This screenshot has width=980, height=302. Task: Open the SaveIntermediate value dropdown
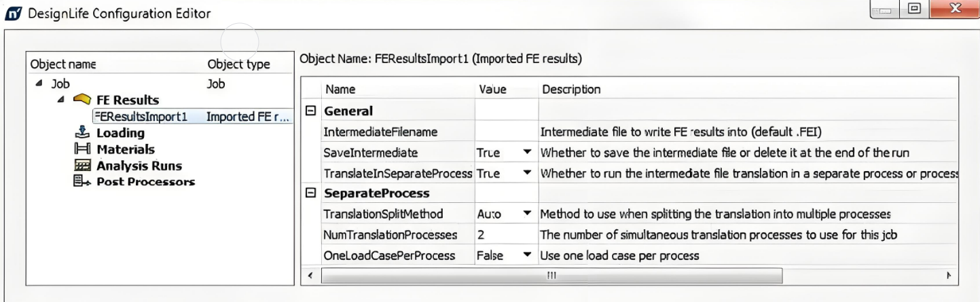tap(526, 153)
